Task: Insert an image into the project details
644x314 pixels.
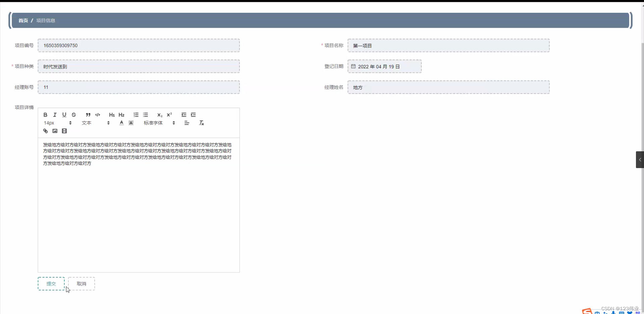Action: pos(55,131)
